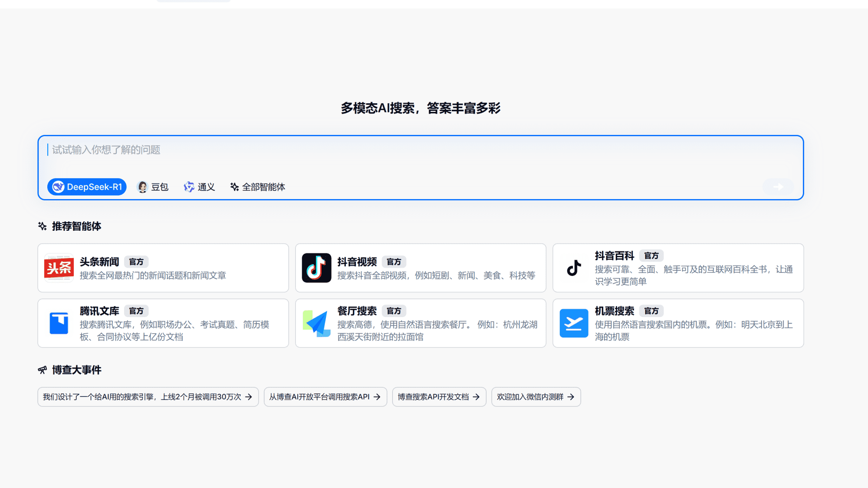Image resolution: width=868 pixels, height=488 pixels.
Task: Open 博查搜索API开发文档 link
Action: coord(439,397)
